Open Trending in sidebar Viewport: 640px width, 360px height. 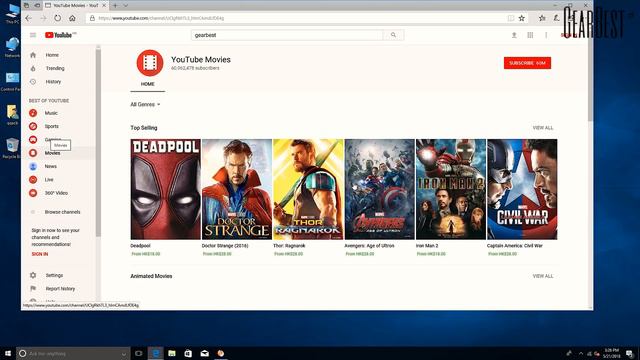[55, 69]
